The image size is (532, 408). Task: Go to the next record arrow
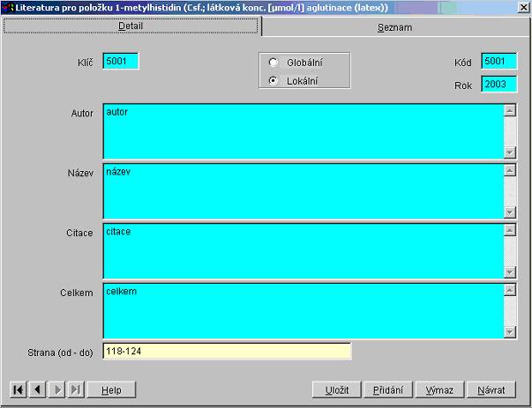[x=56, y=389]
